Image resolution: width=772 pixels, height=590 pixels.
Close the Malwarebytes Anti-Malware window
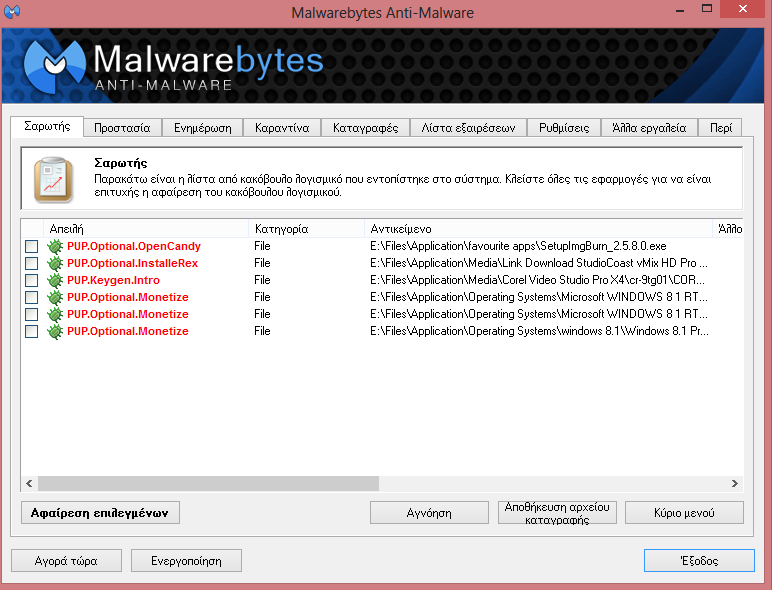tap(743, 9)
